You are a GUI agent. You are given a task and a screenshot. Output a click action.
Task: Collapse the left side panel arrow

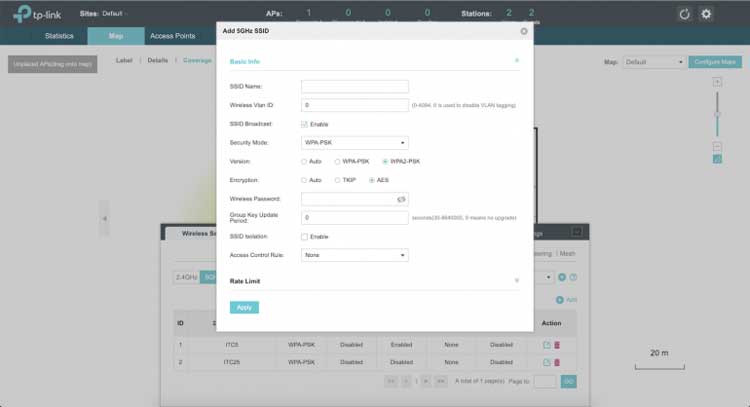[104, 217]
